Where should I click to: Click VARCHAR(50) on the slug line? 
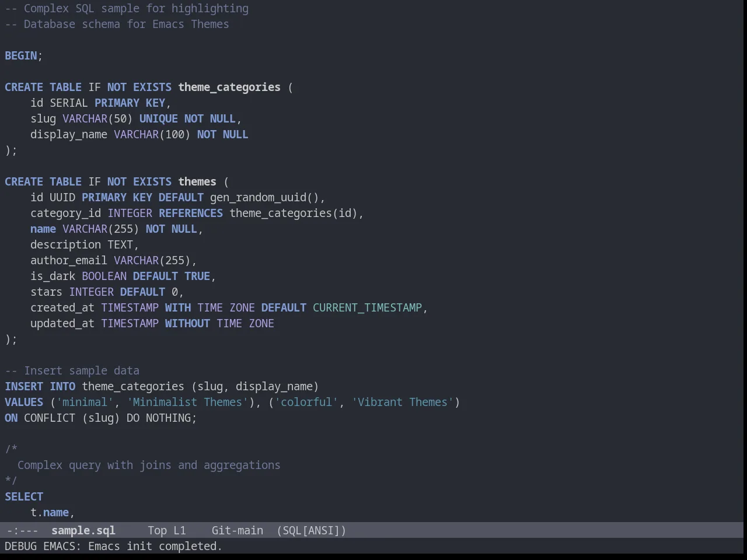tap(97, 118)
